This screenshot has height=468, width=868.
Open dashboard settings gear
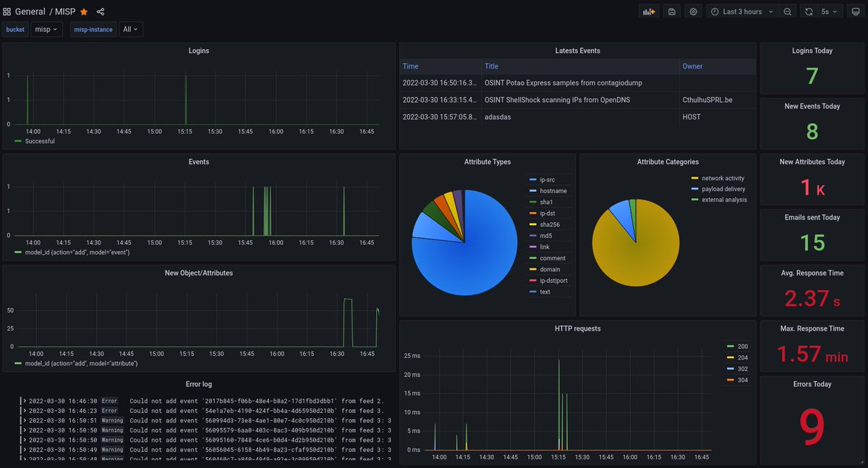point(694,12)
